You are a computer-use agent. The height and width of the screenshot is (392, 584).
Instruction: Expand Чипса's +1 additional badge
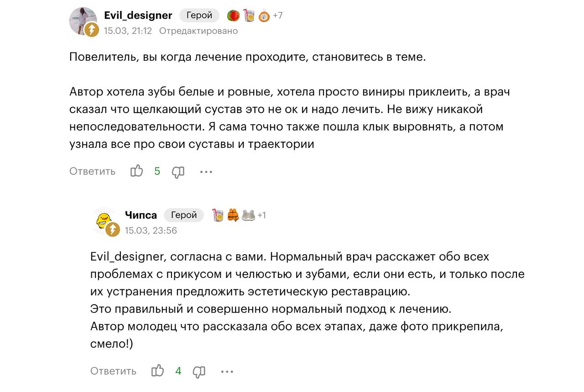(x=261, y=215)
